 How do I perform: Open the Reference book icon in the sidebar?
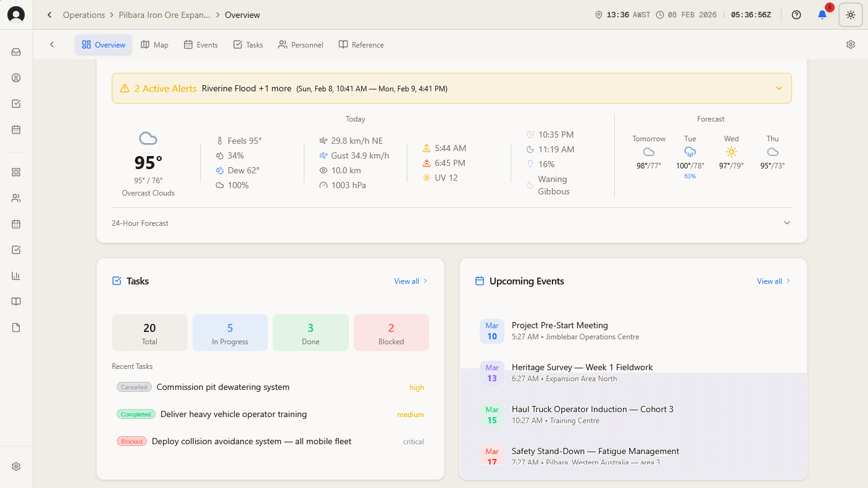tap(16, 302)
